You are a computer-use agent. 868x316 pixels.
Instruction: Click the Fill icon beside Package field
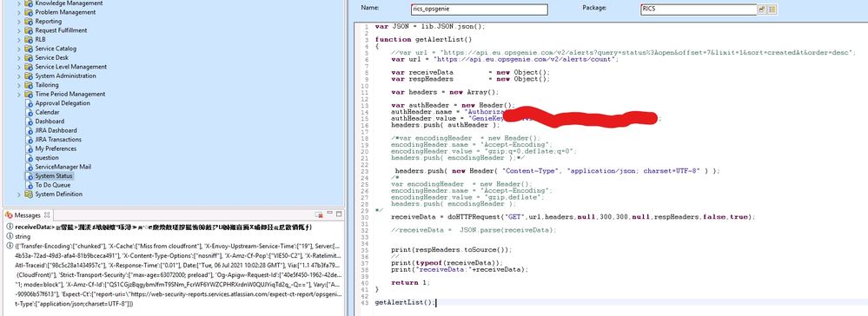point(762,10)
